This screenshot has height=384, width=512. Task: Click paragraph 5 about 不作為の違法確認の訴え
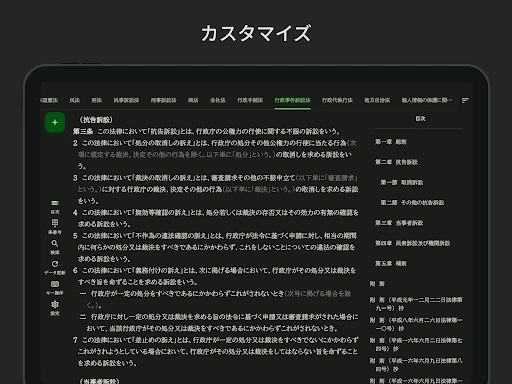215,247
